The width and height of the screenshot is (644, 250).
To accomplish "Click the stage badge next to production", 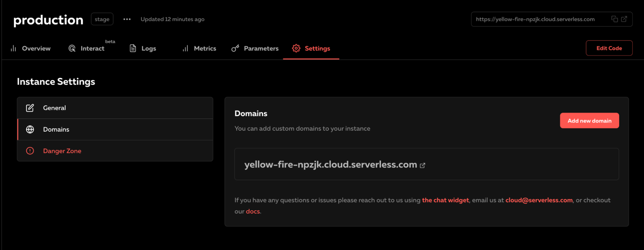I will click(102, 19).
